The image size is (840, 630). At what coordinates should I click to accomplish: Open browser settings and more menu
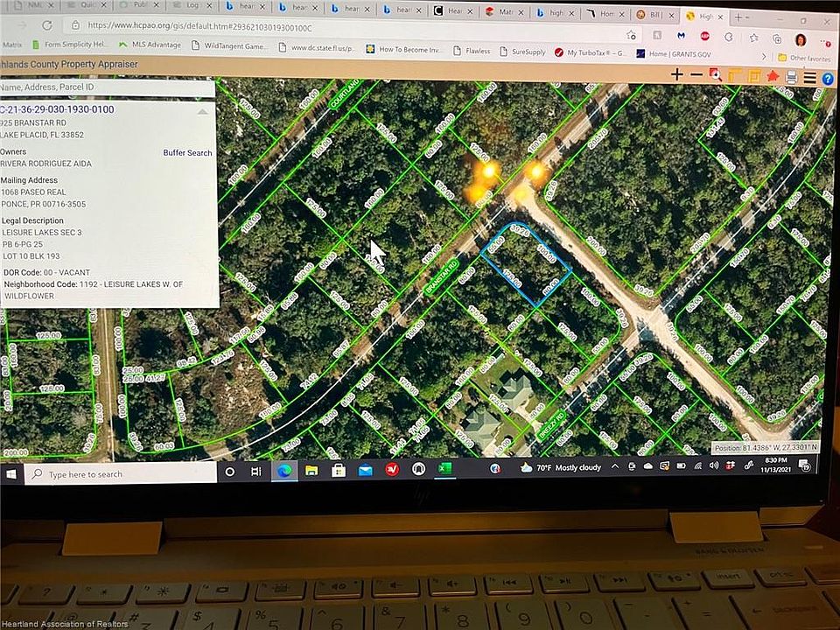(825, 41)
